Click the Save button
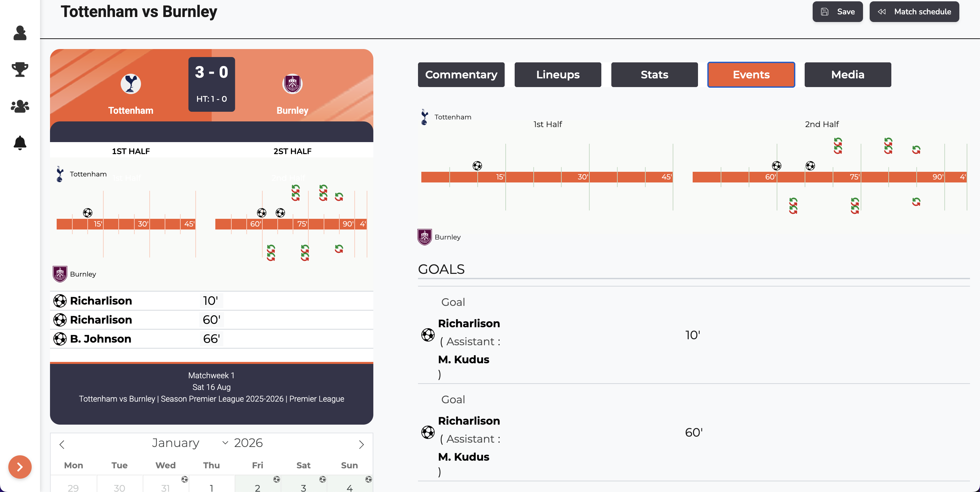 (837, 12)
